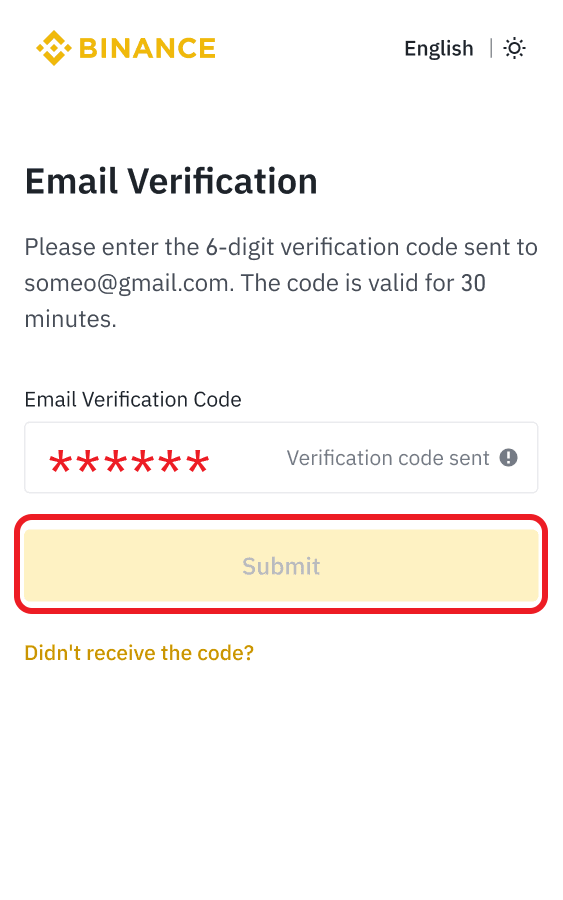The image size is (563, 900).
Task: Click the "6-digit verification code" instruction text
Action: pos(332,247)
